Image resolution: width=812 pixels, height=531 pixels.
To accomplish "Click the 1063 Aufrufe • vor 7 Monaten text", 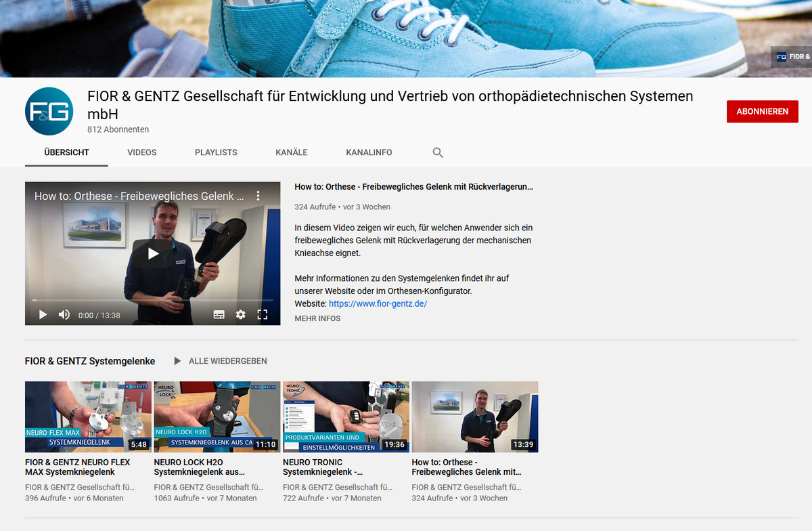I will [x=206, y=498].
